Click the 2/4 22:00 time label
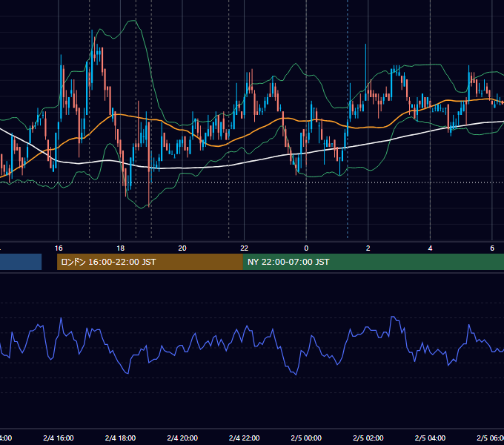 click(x=245, y=438)
